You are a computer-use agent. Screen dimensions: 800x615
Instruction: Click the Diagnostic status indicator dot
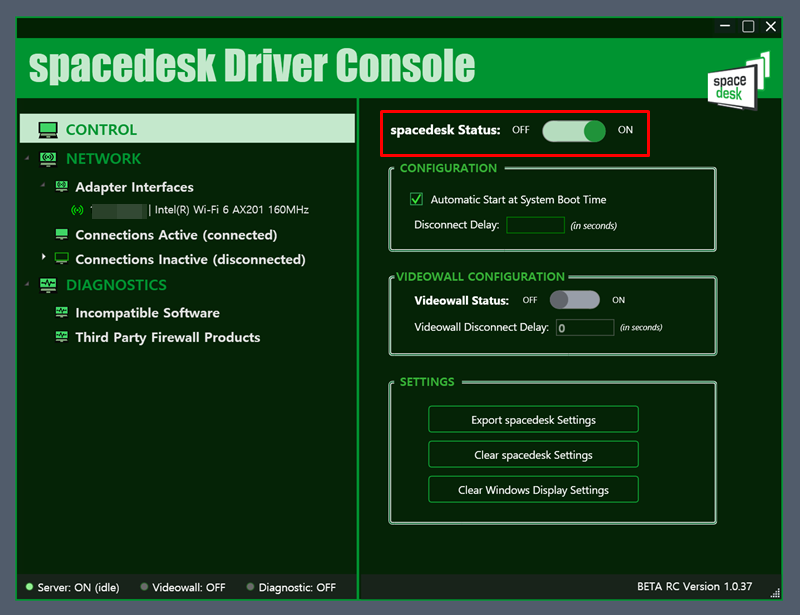coord(251,587)
